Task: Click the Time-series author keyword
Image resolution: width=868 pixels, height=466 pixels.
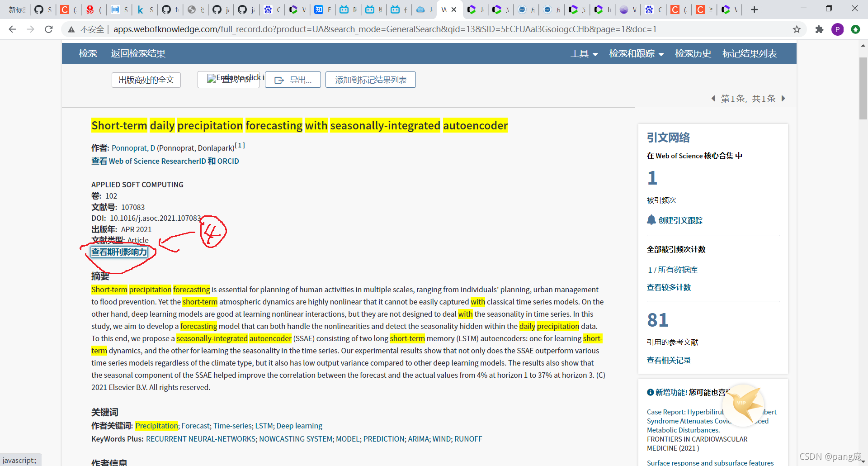Action: (x=232, y=426)
